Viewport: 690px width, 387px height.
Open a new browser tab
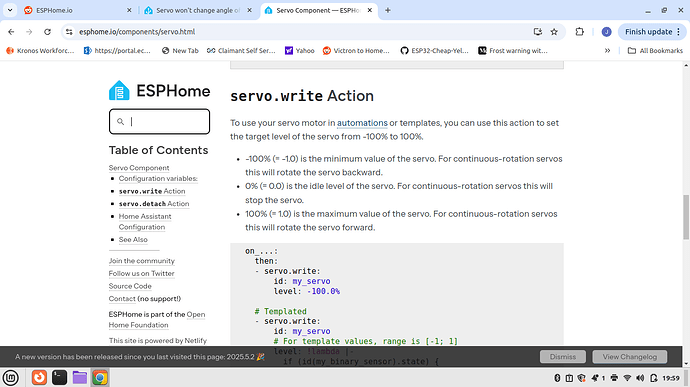(x=388, y=10)
